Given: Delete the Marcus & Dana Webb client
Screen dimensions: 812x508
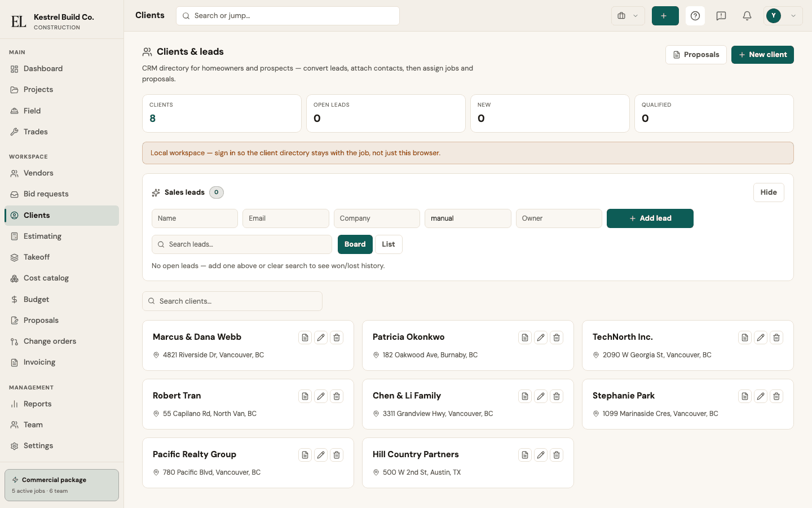Looking at the screenshot, I should pyautogui.click(x=337, y=338).
